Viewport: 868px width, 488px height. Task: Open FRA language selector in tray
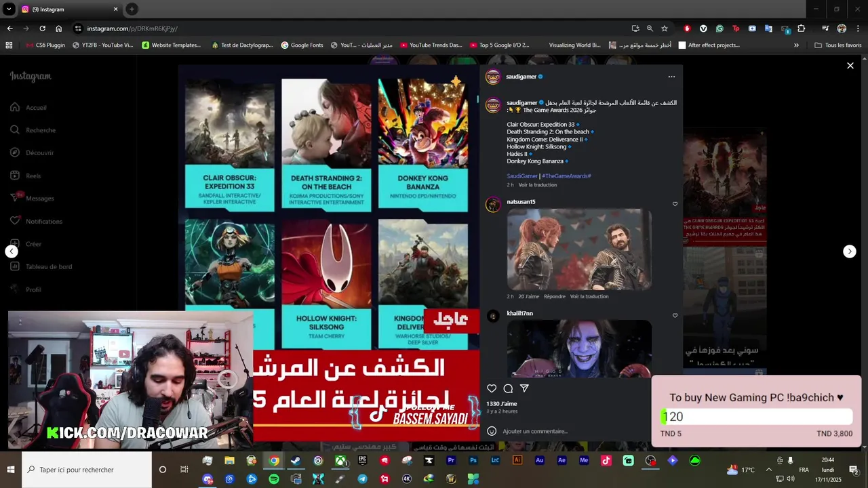804,470
